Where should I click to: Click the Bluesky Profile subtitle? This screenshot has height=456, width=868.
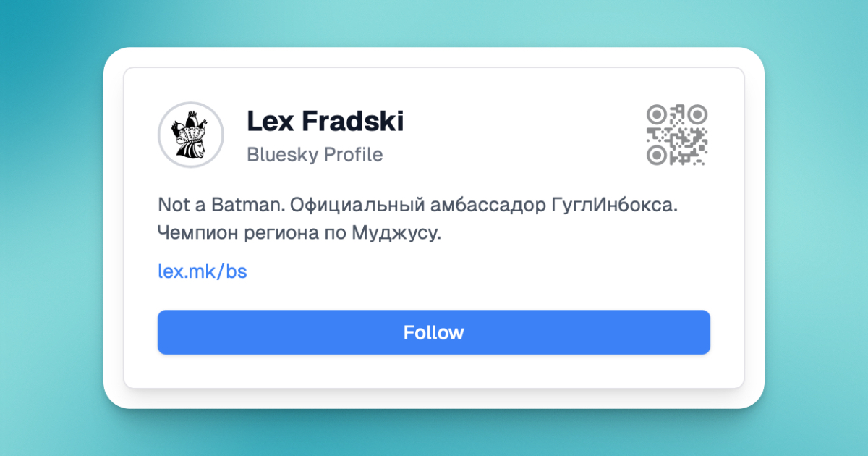click(x=315, y=155)
